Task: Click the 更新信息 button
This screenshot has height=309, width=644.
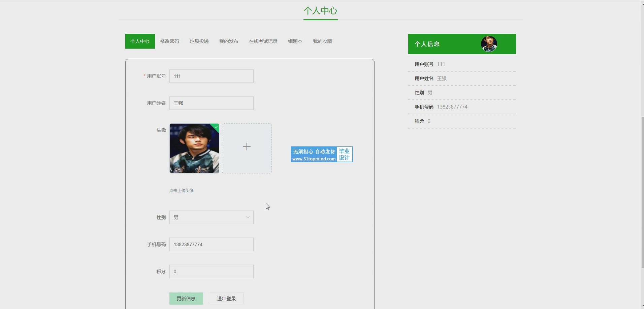Action: click(186, 299)
